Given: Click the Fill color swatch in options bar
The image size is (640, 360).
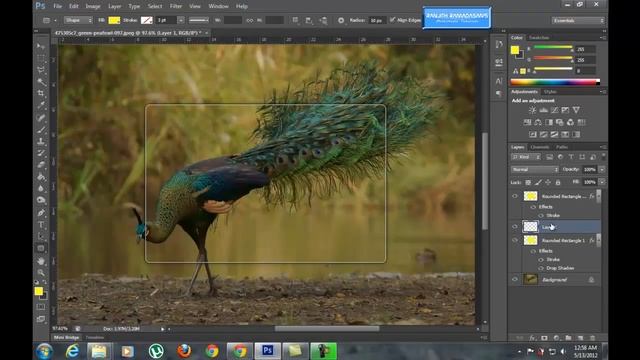Looking at the screenshot, I should [114, 20].
